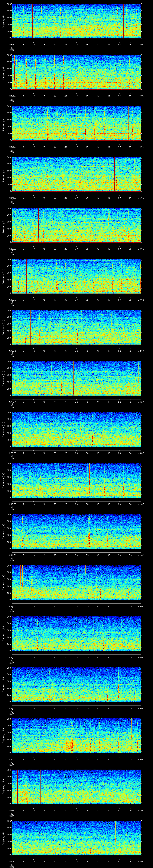Select the '14:41:00' start label

tap(12, 555)
